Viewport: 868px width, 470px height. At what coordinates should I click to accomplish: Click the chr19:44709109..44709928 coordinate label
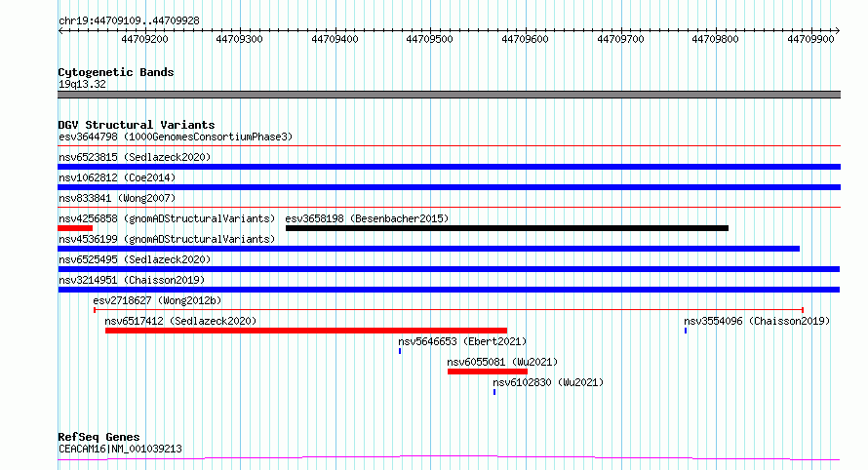[x=129, y=21]
